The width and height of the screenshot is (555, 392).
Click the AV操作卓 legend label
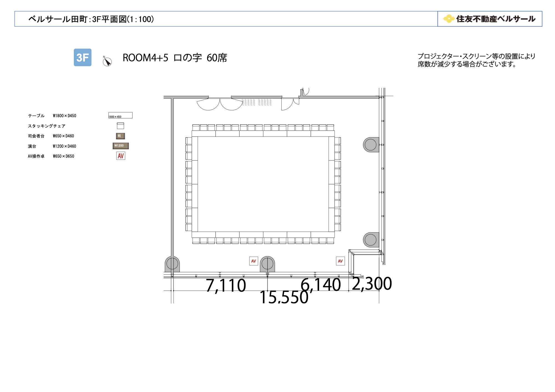click(36, 156)
